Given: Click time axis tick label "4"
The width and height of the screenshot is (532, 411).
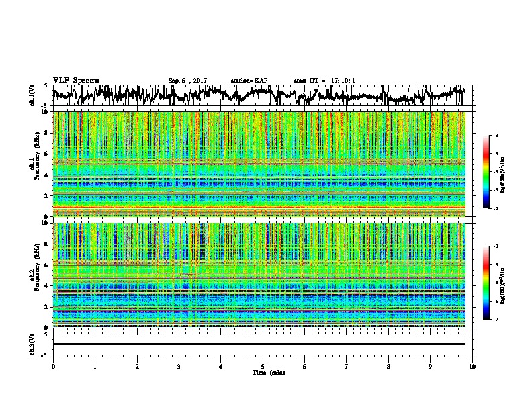Looking at the screenshot, I should pyautogui.click(x=221, y=367).
